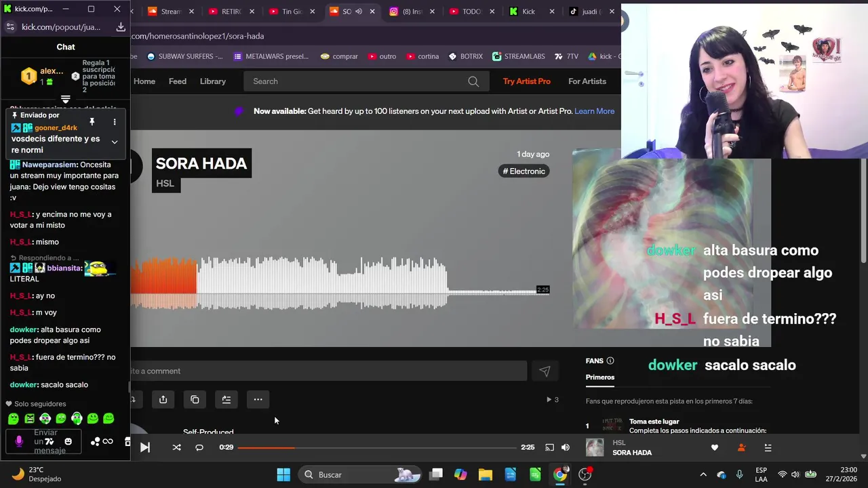Mute the SoundCloud tab via speaker icon
The height and width of the screenshot is (488, 868).
pyautogui.click(x=359, y=12)
